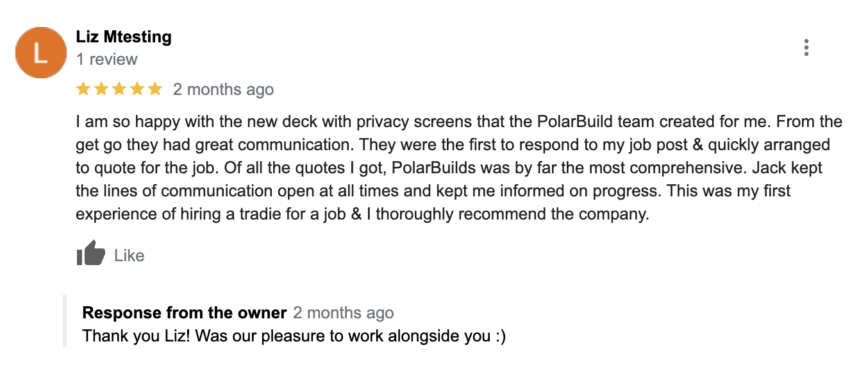Click the thumbs-up icon

[x=90, y=254]
